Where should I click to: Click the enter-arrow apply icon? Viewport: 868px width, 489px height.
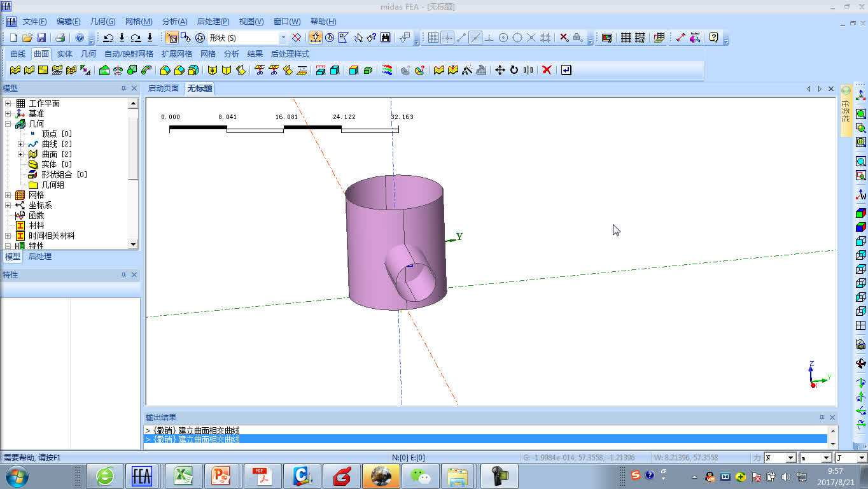pyautogui.click(x=566, y=70)
